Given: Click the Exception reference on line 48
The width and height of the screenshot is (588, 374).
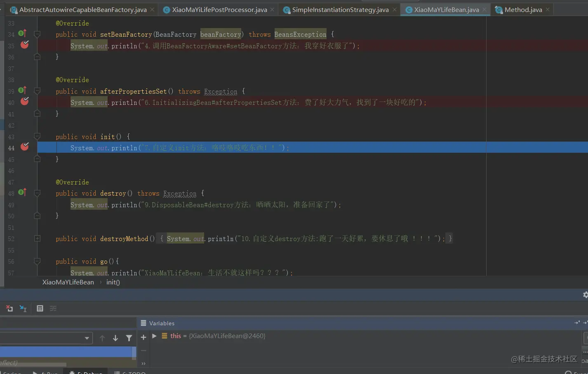Looking at the screenshot, I should tap(180, 193).
